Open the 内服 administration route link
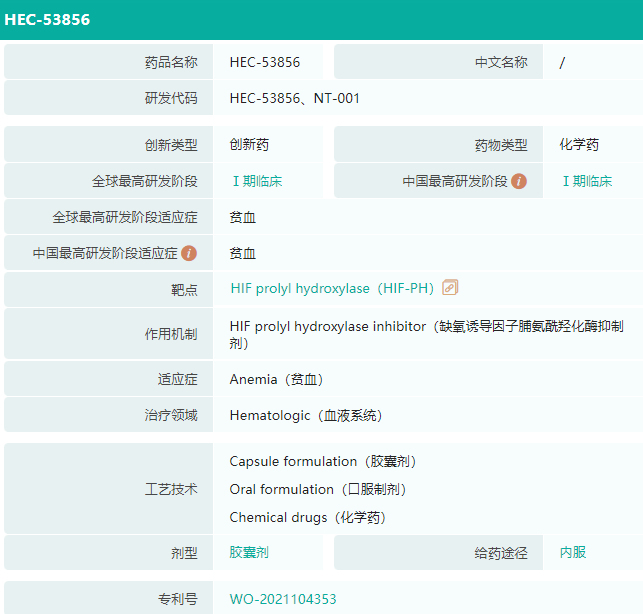 tap(573, 552)
